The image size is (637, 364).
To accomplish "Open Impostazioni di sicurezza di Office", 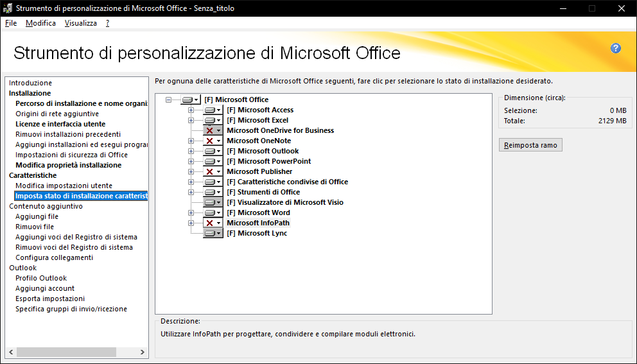I will pyautogui.click(x=71, y=155).
